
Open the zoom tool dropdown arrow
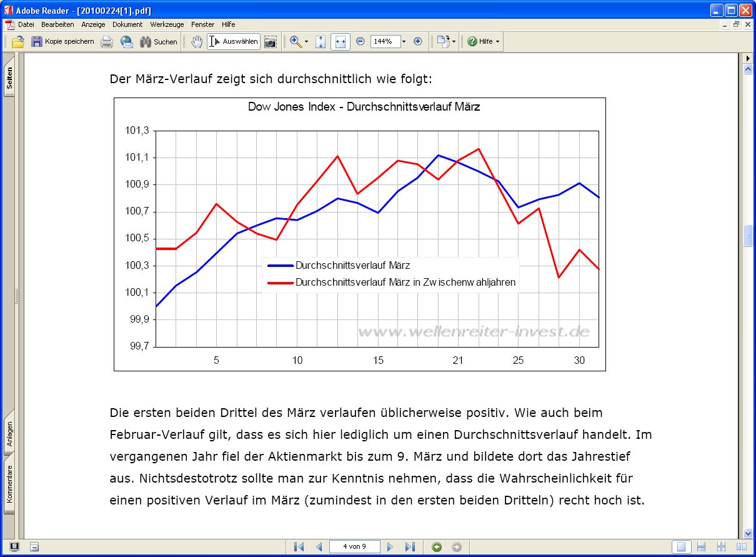pyautogui.click(x=306, y=42)
